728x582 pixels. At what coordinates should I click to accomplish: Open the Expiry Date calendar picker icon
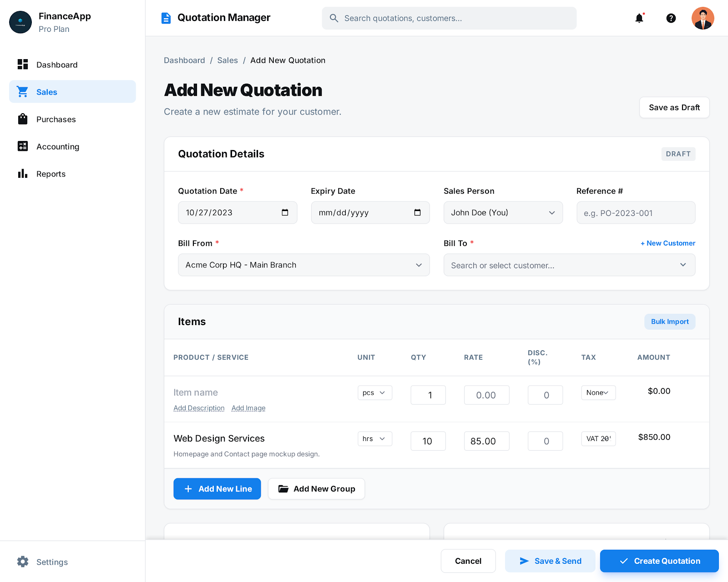point(417,213)
